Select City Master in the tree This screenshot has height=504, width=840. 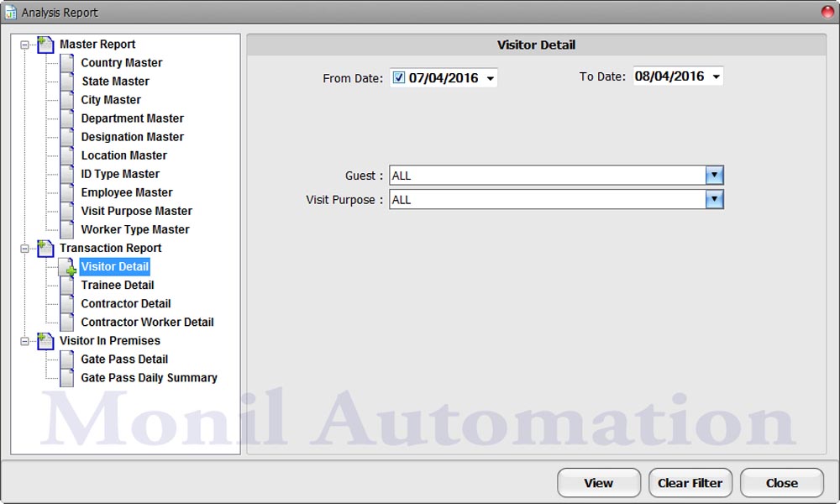111,100
